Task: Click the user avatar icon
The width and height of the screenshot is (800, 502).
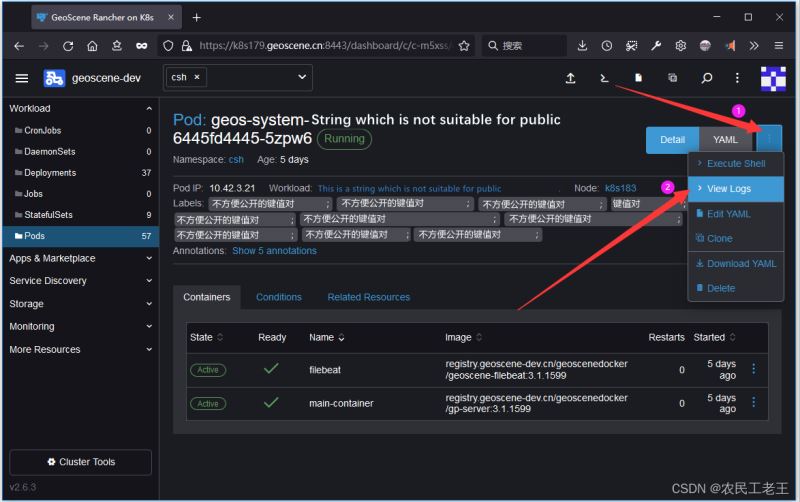Action: (773, 78)
